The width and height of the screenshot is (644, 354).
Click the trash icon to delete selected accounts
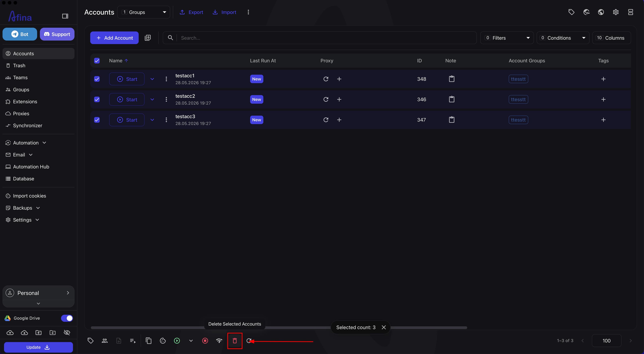click(234, 340)
